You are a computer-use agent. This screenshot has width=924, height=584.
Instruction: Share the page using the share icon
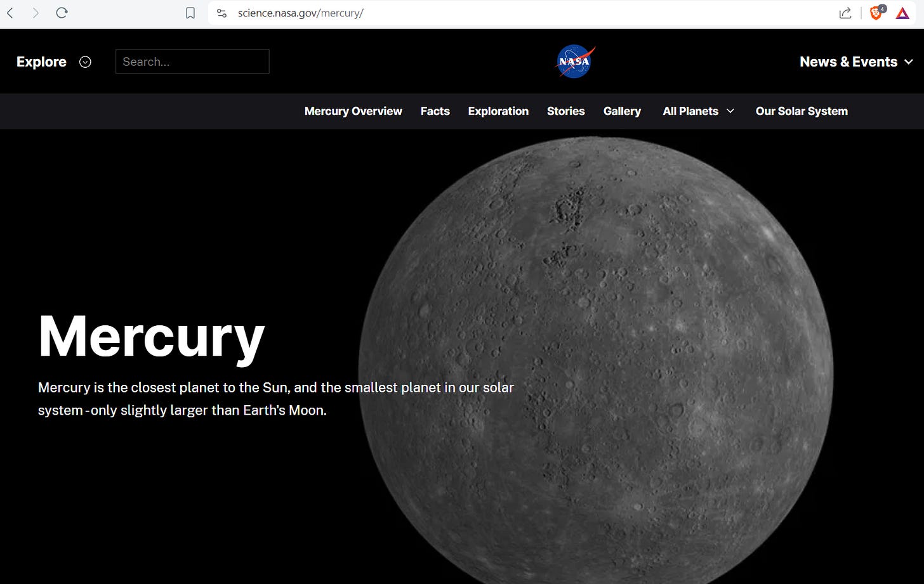pyautogui.click(x=845, y=13)
